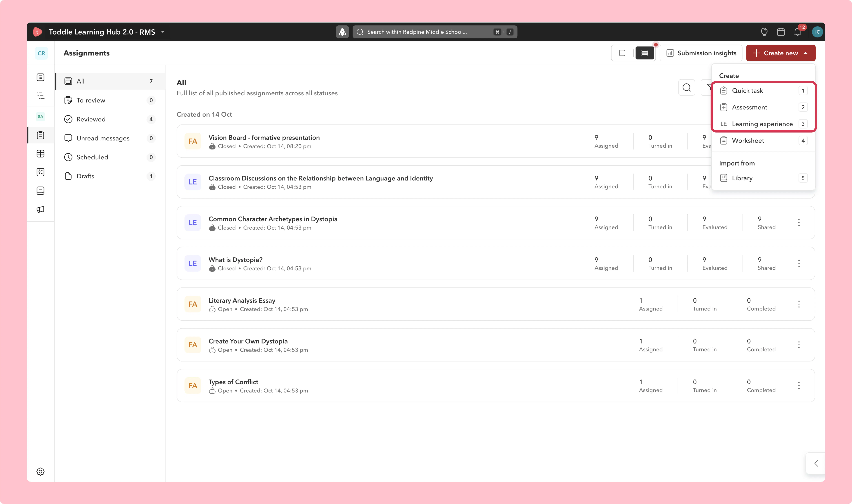This screenshot has width=852, height=504.
Task: Open the indented timeline icon in sidebar
Action: coord(40,96)
